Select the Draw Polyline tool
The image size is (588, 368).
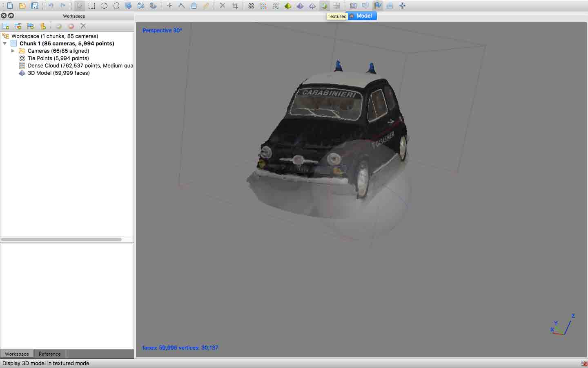point(182,6)
